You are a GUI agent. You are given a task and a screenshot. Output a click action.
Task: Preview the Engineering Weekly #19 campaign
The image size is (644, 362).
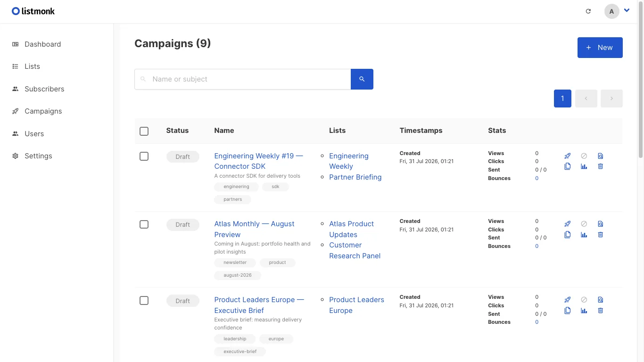600,156
